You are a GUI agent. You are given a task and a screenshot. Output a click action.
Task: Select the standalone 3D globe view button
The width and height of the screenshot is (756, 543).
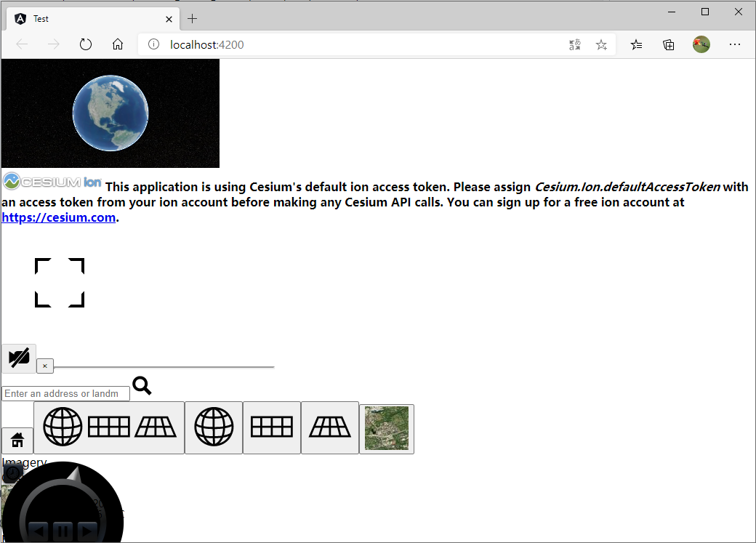coord(214,427)
